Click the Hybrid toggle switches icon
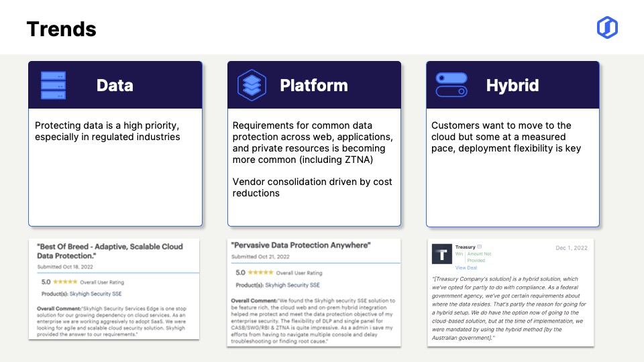The width and height of the screenshot is (644, 362). (451, 85)
